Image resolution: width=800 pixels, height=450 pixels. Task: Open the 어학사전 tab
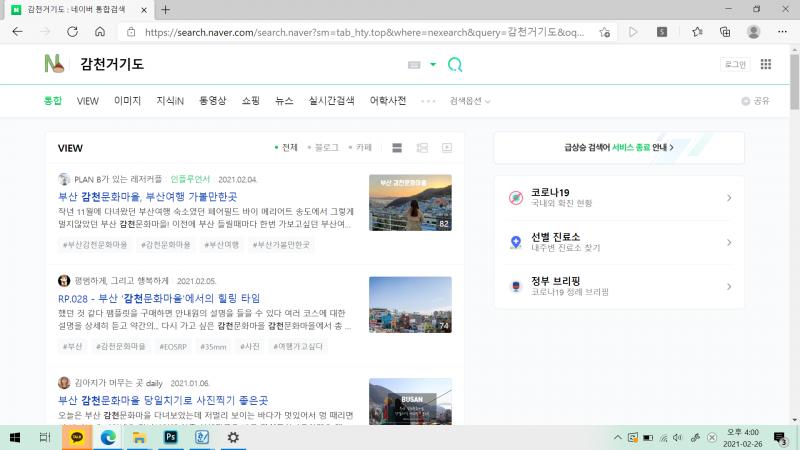click(388, 101)
